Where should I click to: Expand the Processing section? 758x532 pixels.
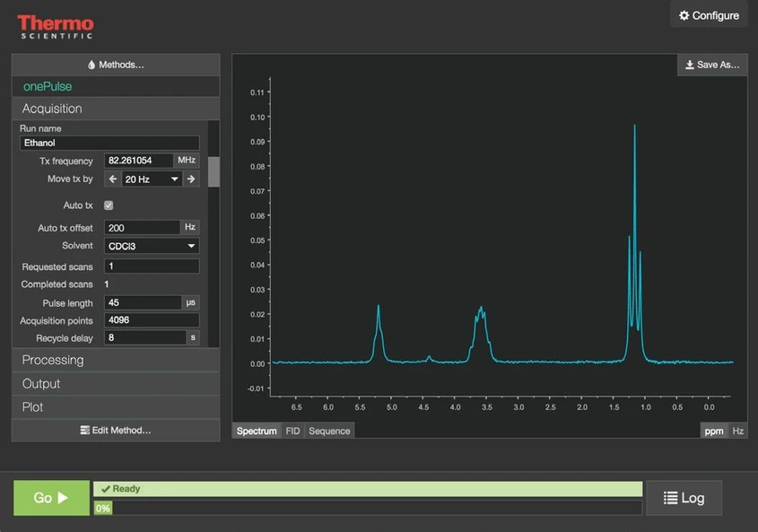(x=116, y=360)
